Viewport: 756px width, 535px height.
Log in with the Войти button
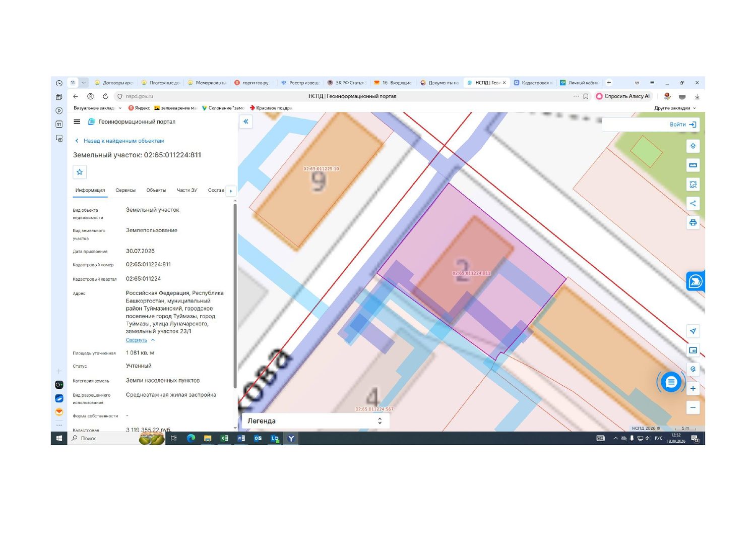(683, 125)
